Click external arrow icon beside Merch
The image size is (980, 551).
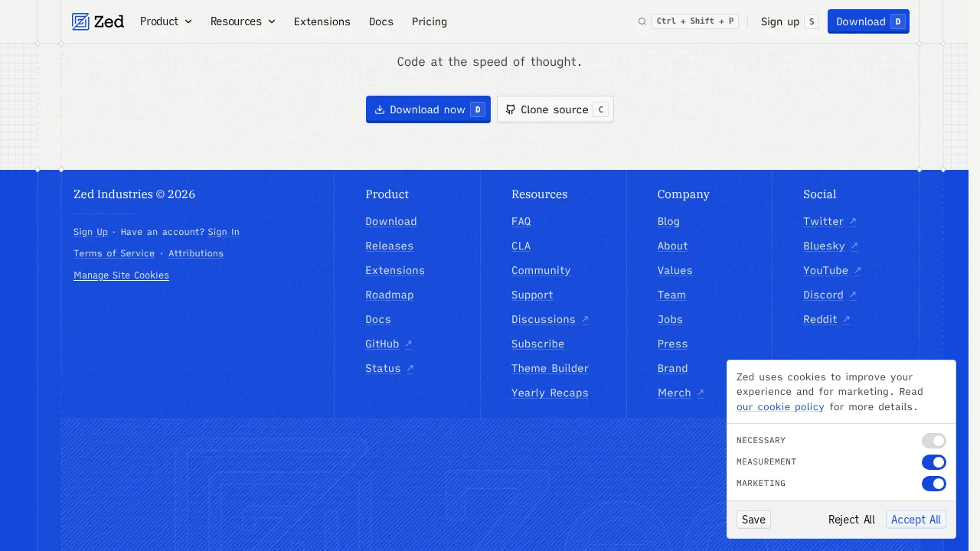click(x=700, y=393)
